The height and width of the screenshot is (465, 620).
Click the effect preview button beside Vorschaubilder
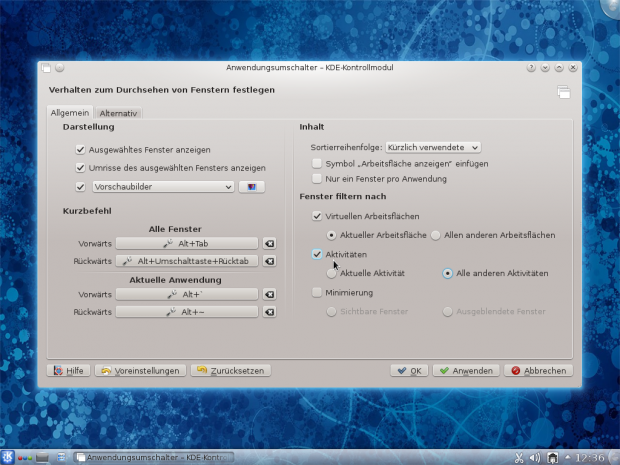pyautogui.click(x=251, y=186)
